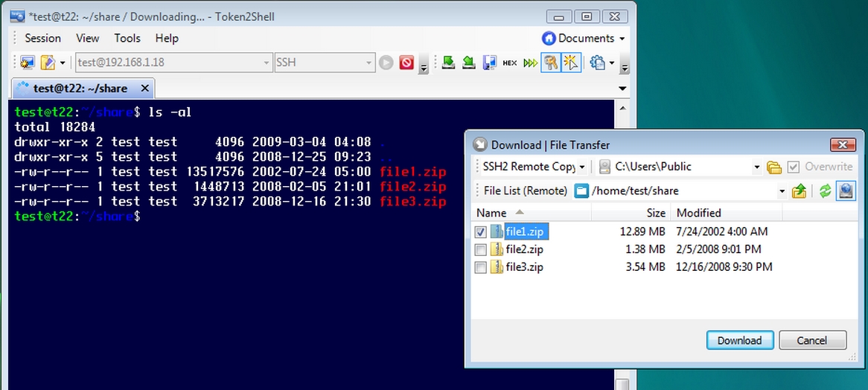Click the HEX view toolbar icon
Viewport: 868px width, 390px height.
[510, 63]
